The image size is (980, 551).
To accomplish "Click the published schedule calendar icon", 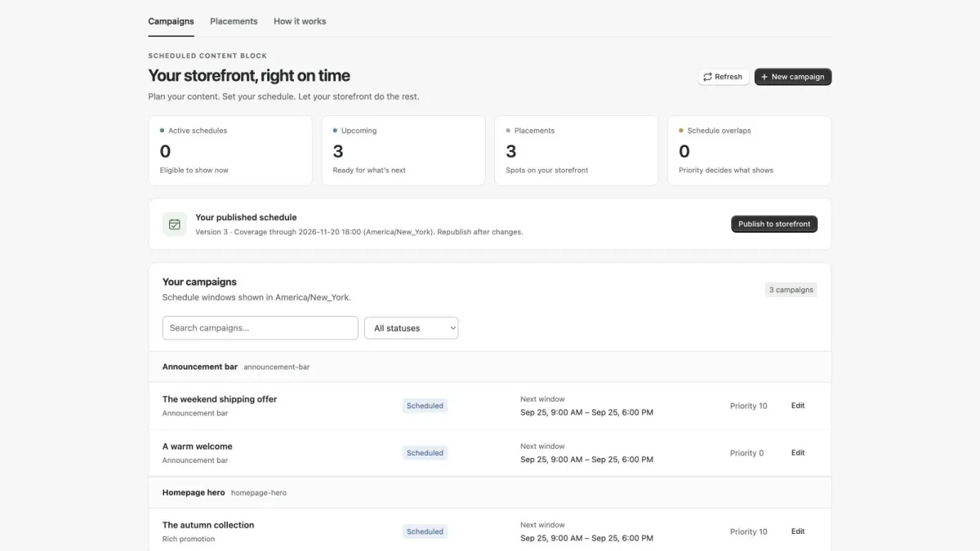I will click(175, 224).
